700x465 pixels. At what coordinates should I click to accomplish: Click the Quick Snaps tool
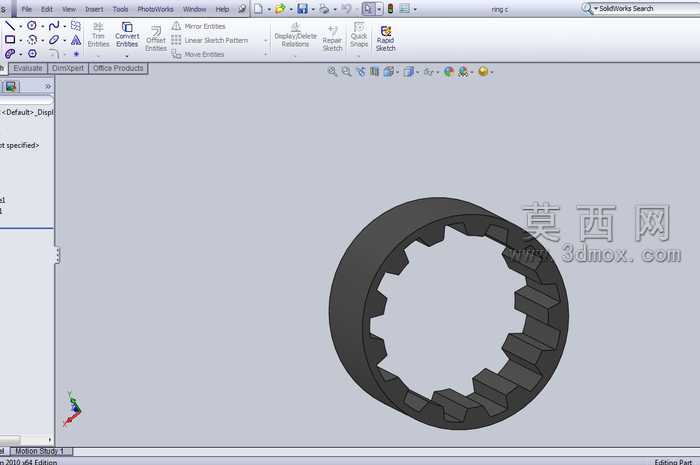pos(358,35)
